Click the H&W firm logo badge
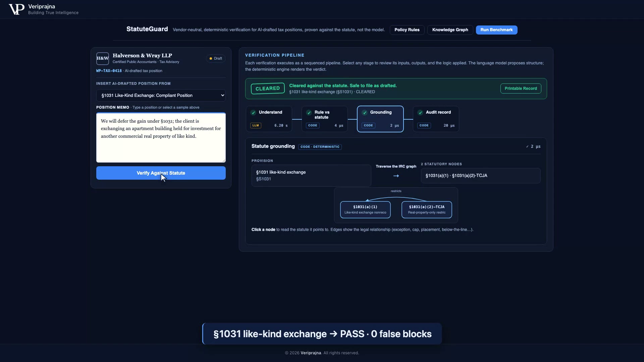This screenshot has width=644, height=362. point(103,58)
